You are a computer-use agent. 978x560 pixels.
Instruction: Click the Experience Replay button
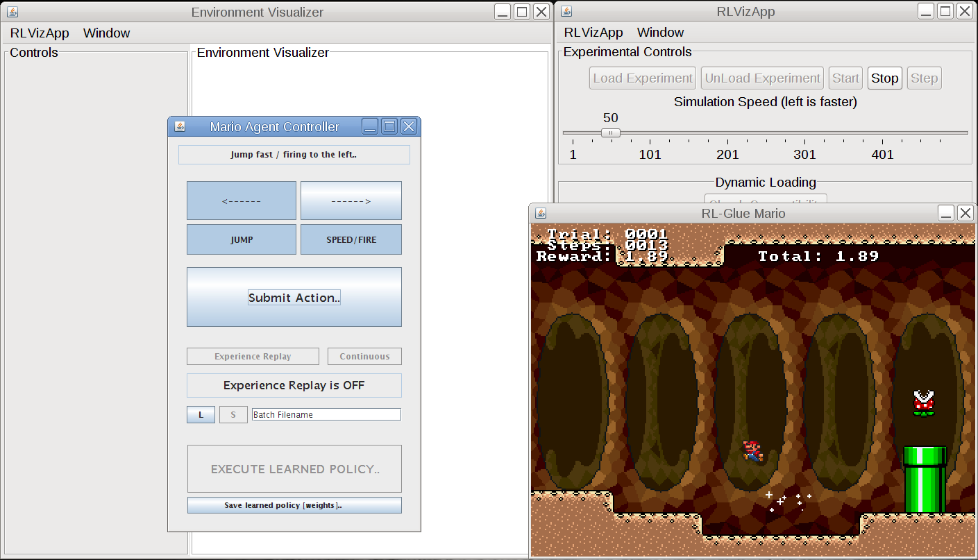coord(253,356)
